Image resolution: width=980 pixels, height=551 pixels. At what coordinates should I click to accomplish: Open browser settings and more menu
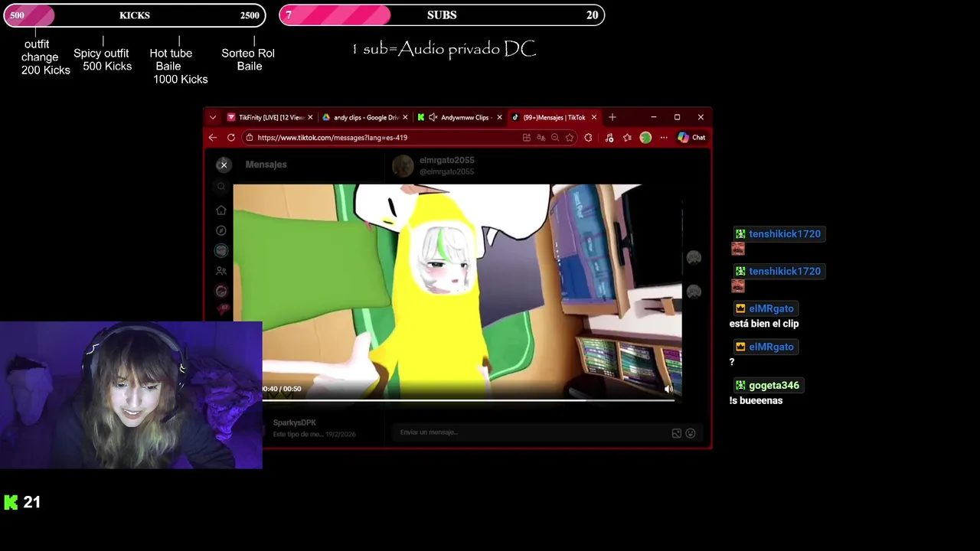click(664, 138)
